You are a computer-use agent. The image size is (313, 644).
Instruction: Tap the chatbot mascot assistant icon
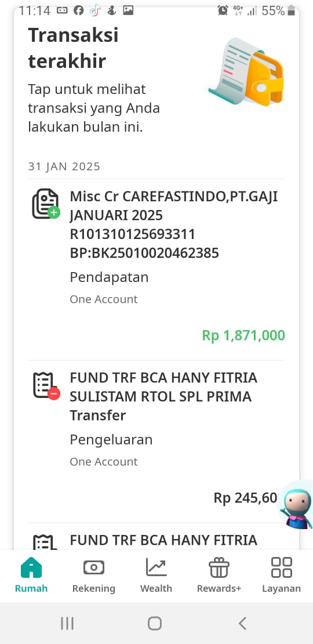(x=296, y=505)
